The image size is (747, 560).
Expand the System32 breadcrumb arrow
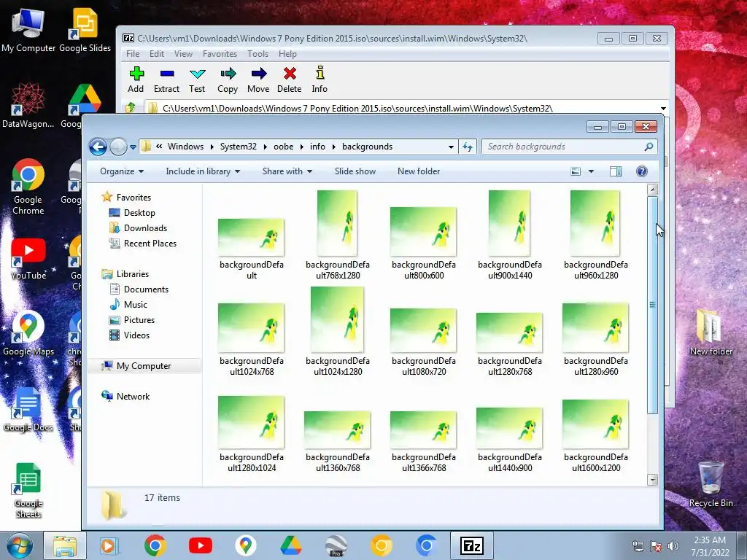pyautogui.click(x=265, y=147)
